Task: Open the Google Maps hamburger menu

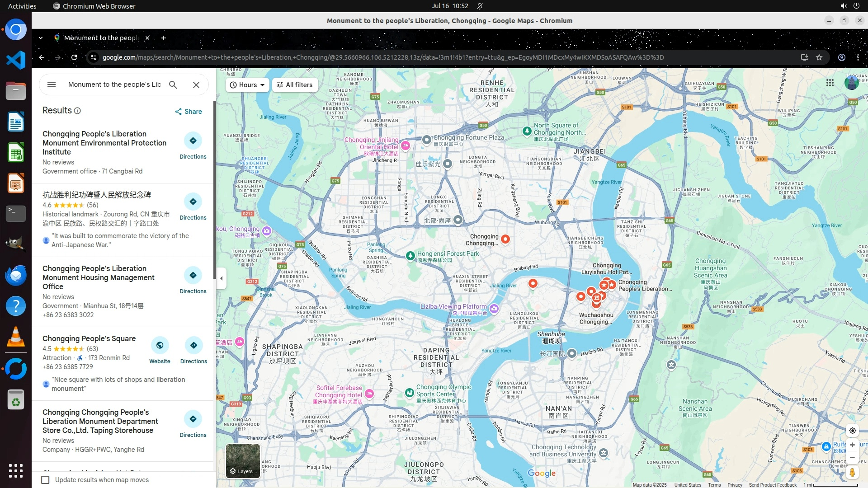Action: (x=52, y=84)
